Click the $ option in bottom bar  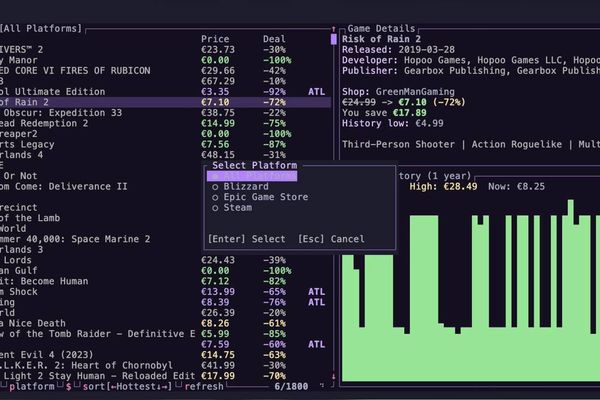(68, 387)
